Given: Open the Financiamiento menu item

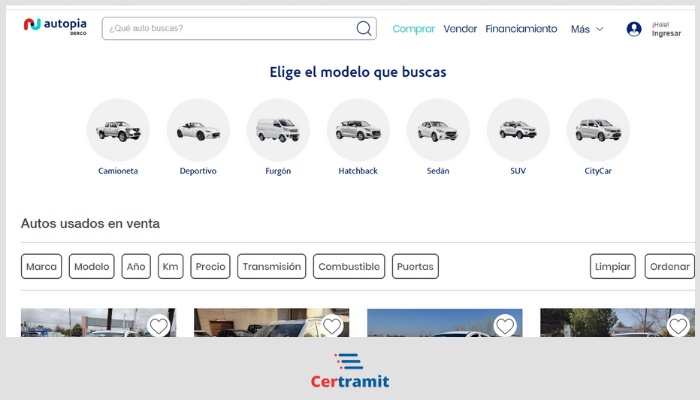Looking at the screenshot, I should click(x=521, y=29).
